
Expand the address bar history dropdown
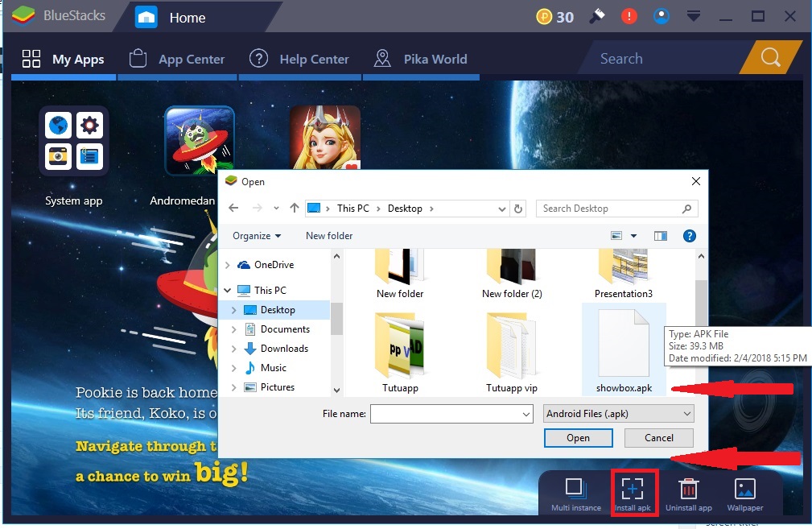coord(502,209)
